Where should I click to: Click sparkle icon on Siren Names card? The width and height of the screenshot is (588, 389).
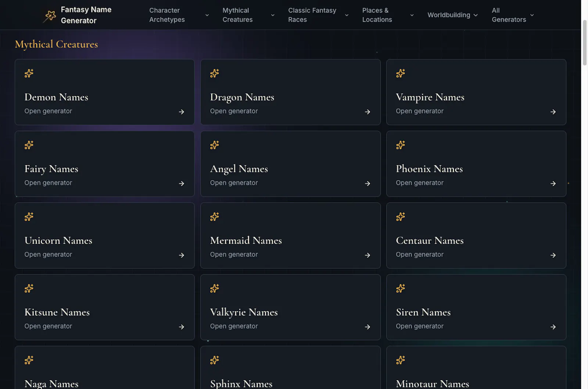[x=401, y=288]
